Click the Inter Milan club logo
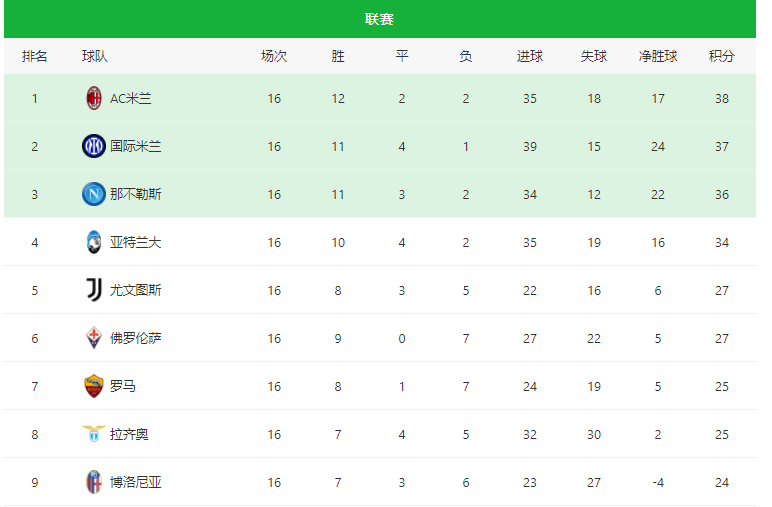Viewport: 772px width, 507px height. (x=94, y=146)
